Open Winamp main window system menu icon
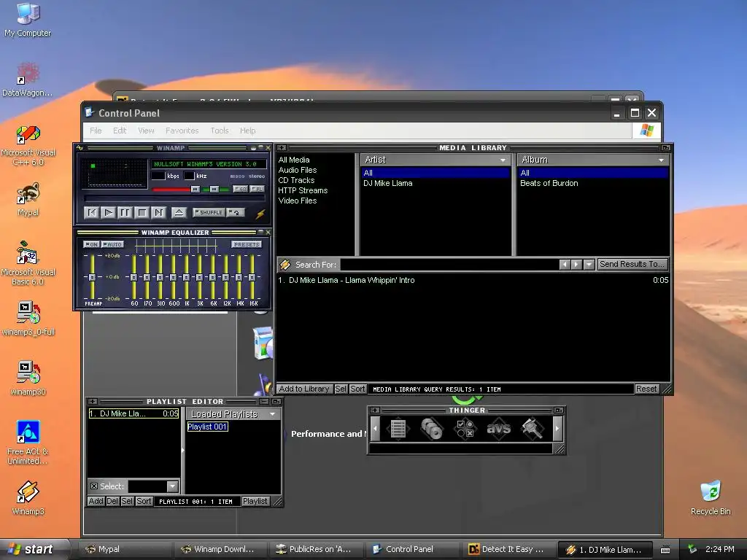 pyautogui.click(x=80, y=147)
